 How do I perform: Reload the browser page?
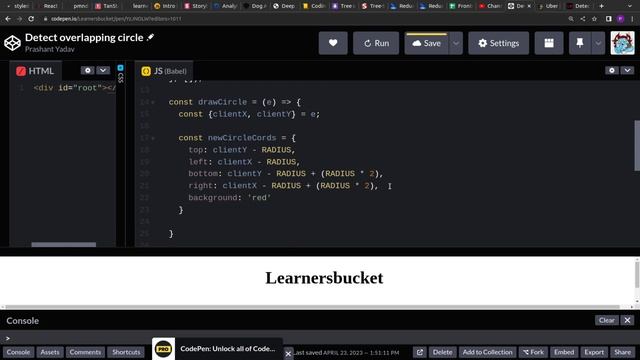point(31,19)
